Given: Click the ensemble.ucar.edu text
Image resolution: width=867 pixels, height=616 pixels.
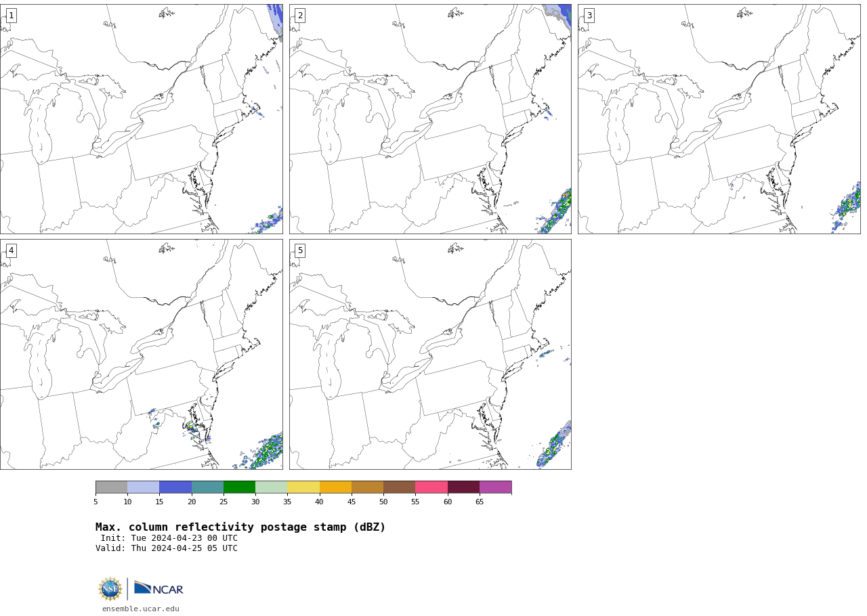Looking at the screenshot, I should tap(141, 609).
